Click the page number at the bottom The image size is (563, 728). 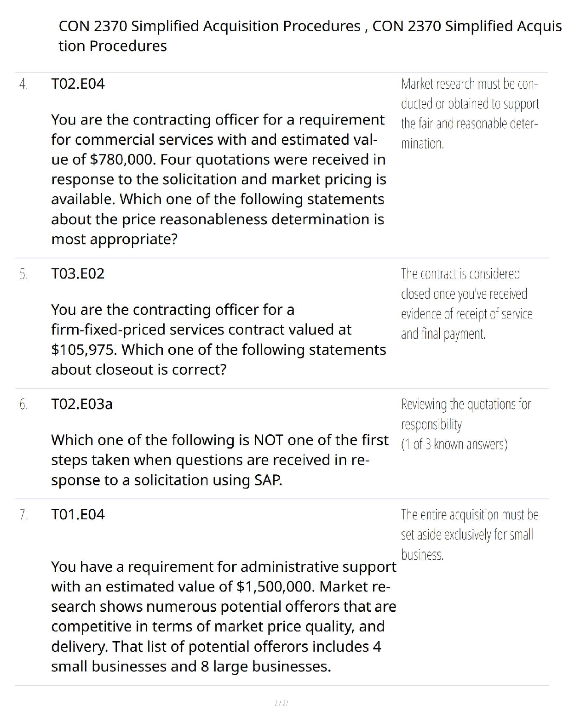(x=281, y=703)
